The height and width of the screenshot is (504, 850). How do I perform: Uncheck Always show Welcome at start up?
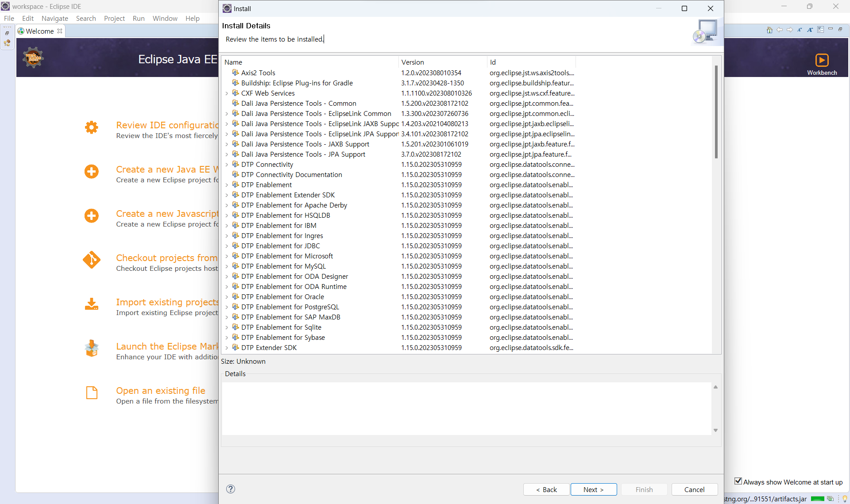tap(738, 481)
